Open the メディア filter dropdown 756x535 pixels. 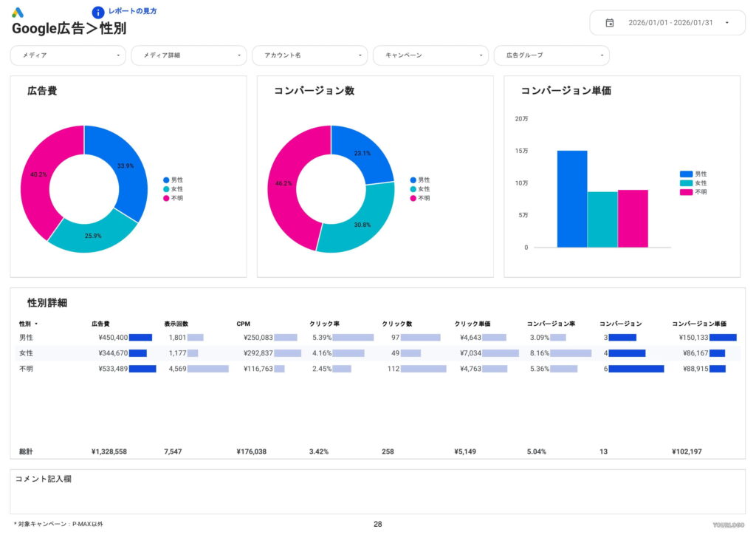tap(67, 55)
